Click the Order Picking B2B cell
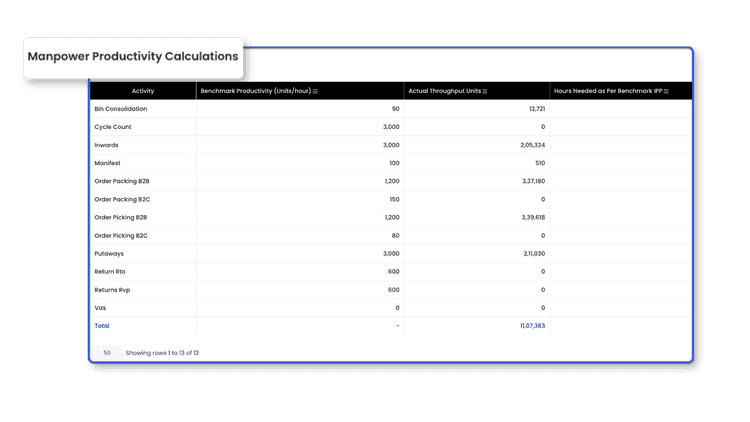 click(x=121, y=217)
